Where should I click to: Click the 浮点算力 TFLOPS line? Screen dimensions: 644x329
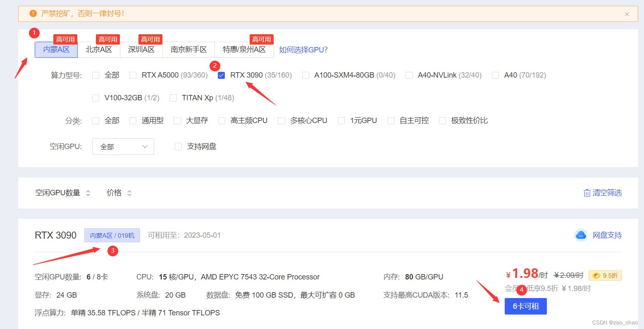[127, 313]
